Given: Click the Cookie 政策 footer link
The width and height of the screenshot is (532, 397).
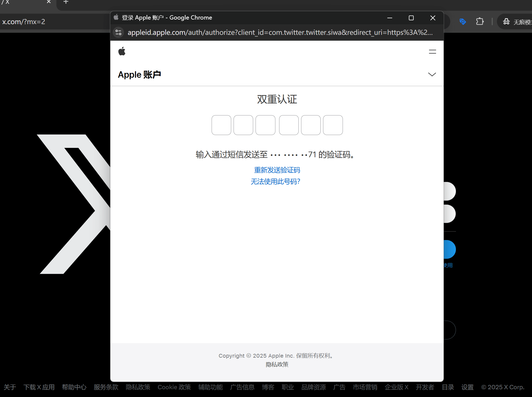Looking at the screenshot, I should coord(174,387).
